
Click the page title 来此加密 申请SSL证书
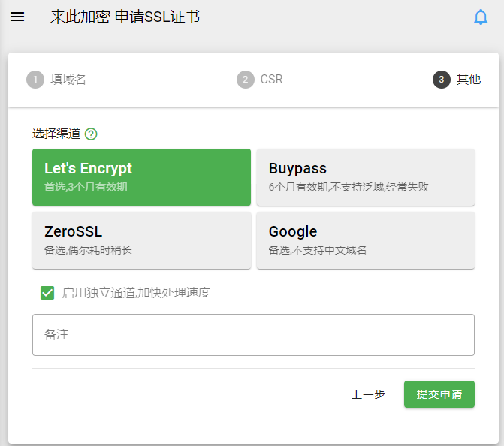tap(125, 17)
